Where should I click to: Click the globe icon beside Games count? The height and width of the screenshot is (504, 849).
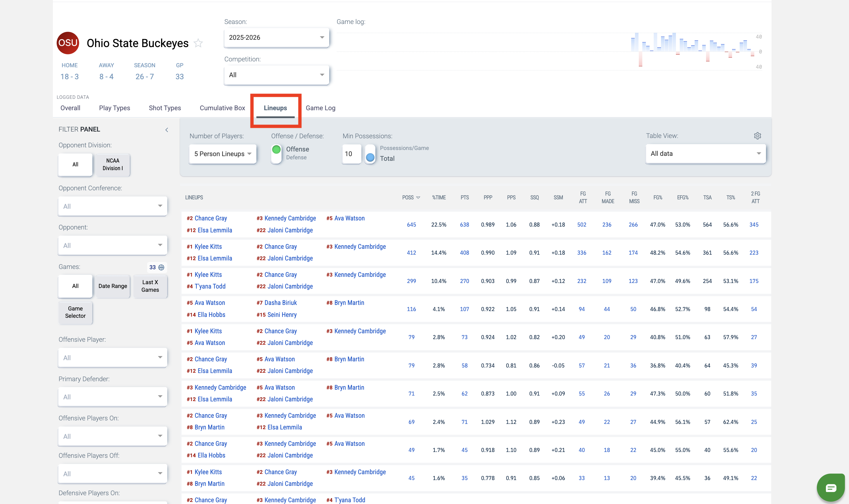click(161, 267)
